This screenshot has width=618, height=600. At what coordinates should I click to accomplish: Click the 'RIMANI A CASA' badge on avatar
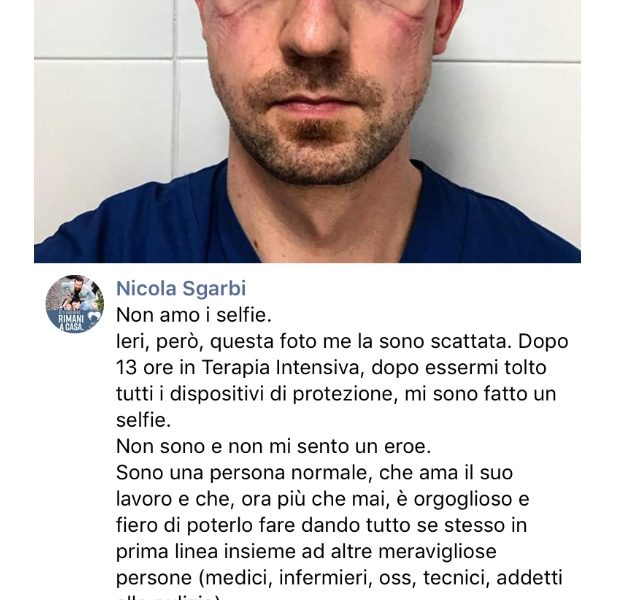(x=71, y=323)
